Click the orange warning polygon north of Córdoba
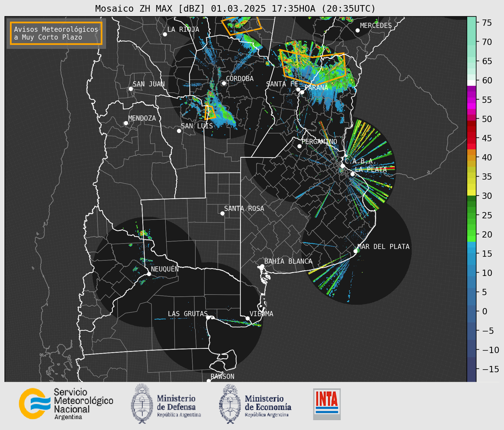The width and height of the screenshot is (504, 430). pyautogui.click(x=241, y=26)
